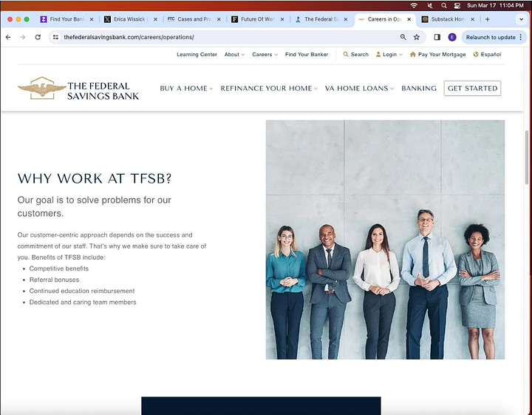
Task: Switch to The Federal Savings tab
Action: 321,19
